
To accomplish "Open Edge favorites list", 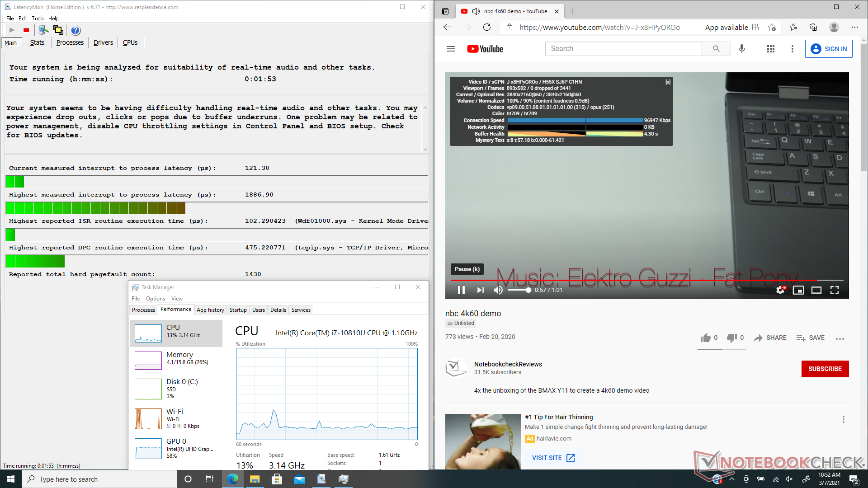I will 793,27.
